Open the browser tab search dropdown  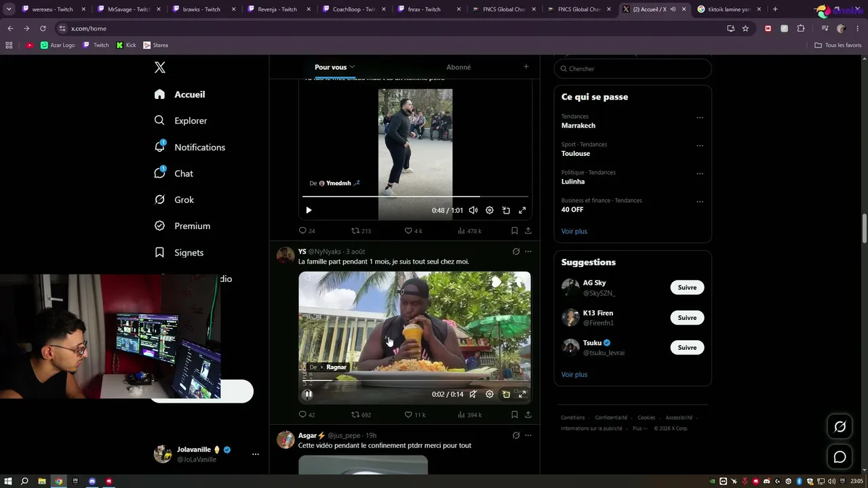[9, 9]
